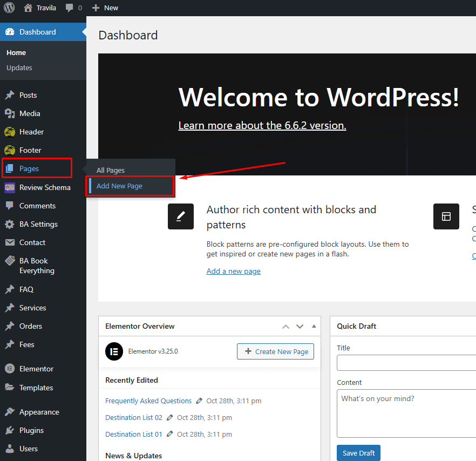This screenshot has height=461, width=476.
Task: Choose All Pages in the flyout submenu
Action: click(111, 170)
